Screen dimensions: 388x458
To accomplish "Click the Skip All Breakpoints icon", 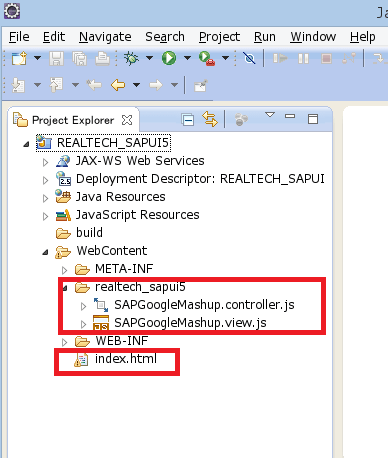I will (249, 58).
